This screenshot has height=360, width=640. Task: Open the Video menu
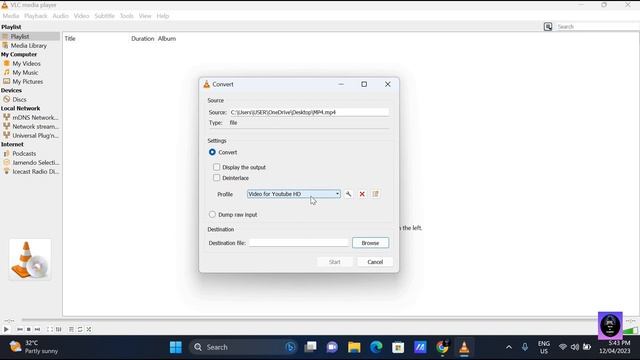[81, 16]
